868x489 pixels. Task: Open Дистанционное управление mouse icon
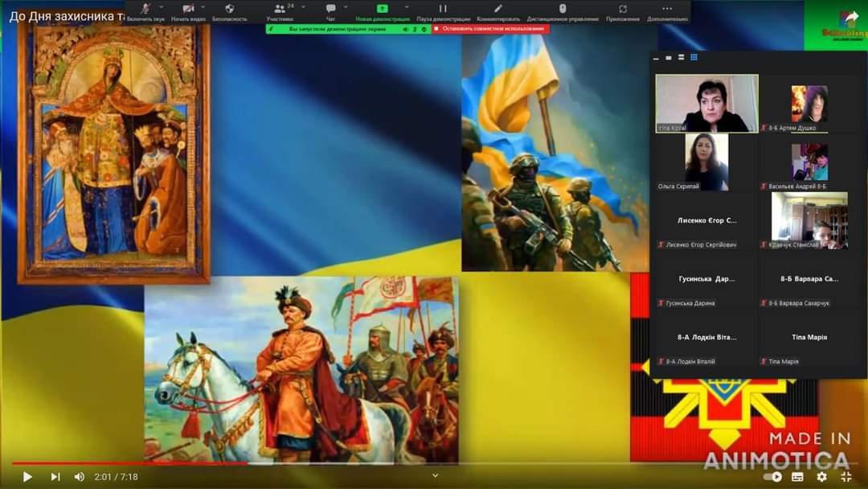(x=563, y=11)
